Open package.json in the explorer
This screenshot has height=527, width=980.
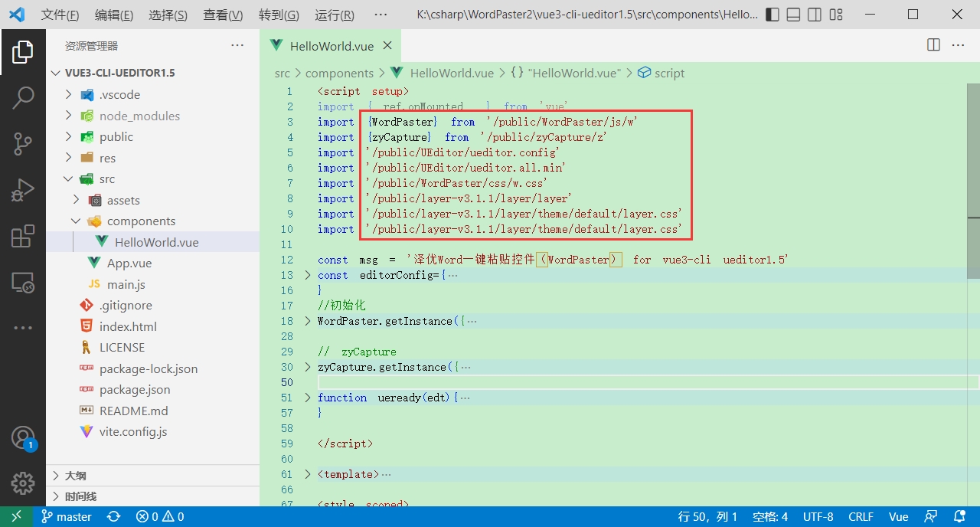pyautogui.click(x=135, y=390)
